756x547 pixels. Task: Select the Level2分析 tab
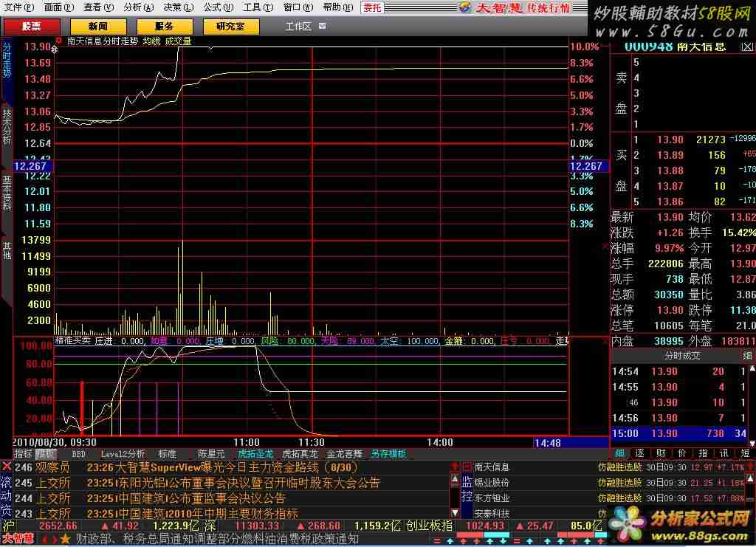123,453
